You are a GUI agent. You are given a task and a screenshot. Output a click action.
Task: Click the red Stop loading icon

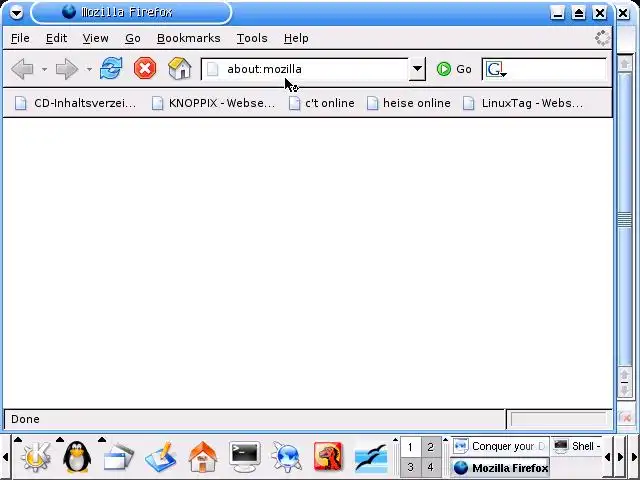pyautogui.click(x=145, y=68)
